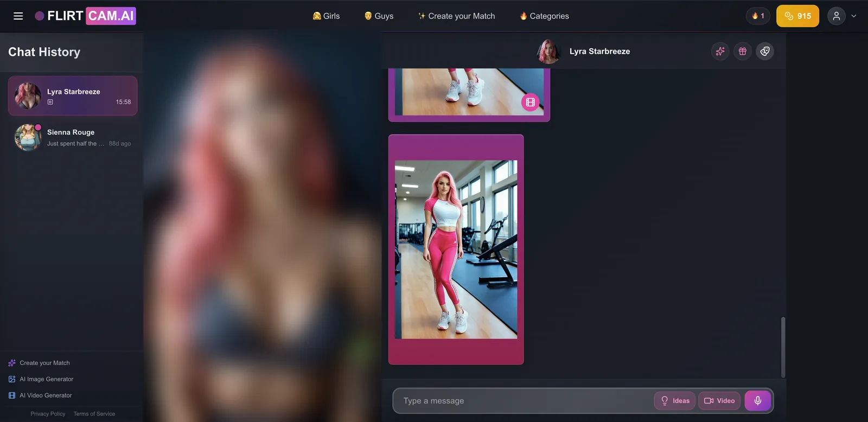Click the film reel icon on the image
868x422 pixels.
click(531, 102)
